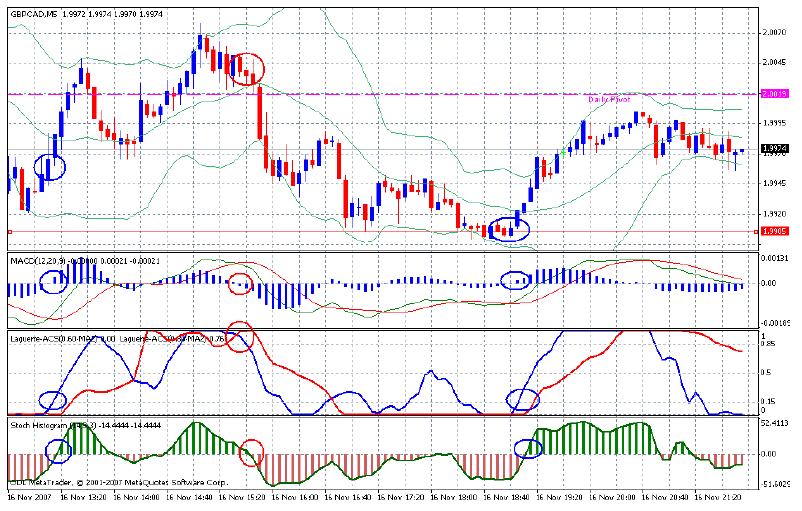Viewport: 802px width, 511px height.
Task: Click the 16 Nov 14:00 time label
Action: [x=136, y=497]
